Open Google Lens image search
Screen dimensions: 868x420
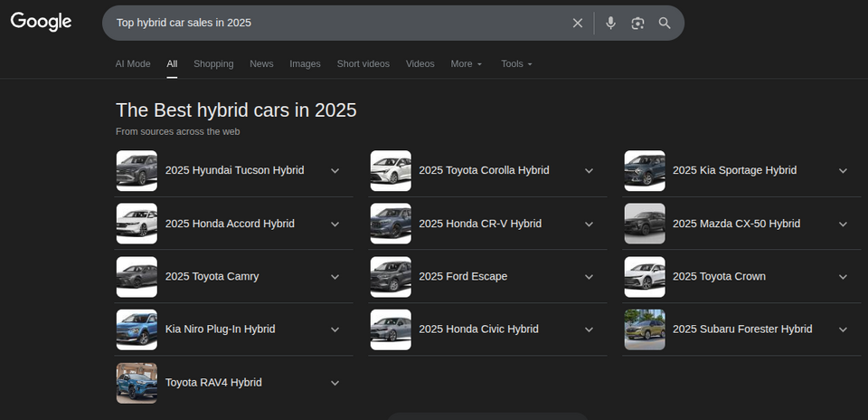tap(637, 23)
